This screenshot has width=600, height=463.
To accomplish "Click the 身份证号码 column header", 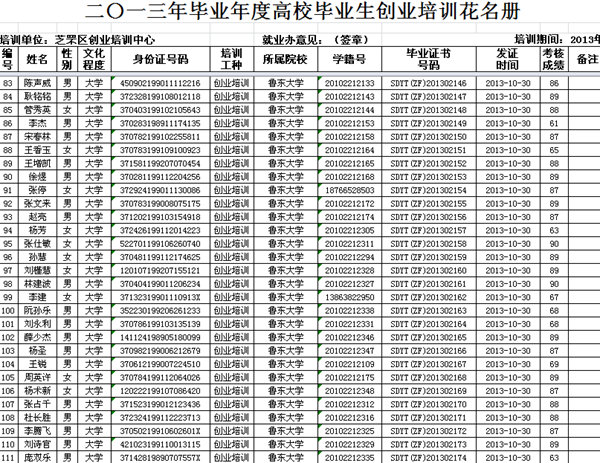I will (161, 59).
